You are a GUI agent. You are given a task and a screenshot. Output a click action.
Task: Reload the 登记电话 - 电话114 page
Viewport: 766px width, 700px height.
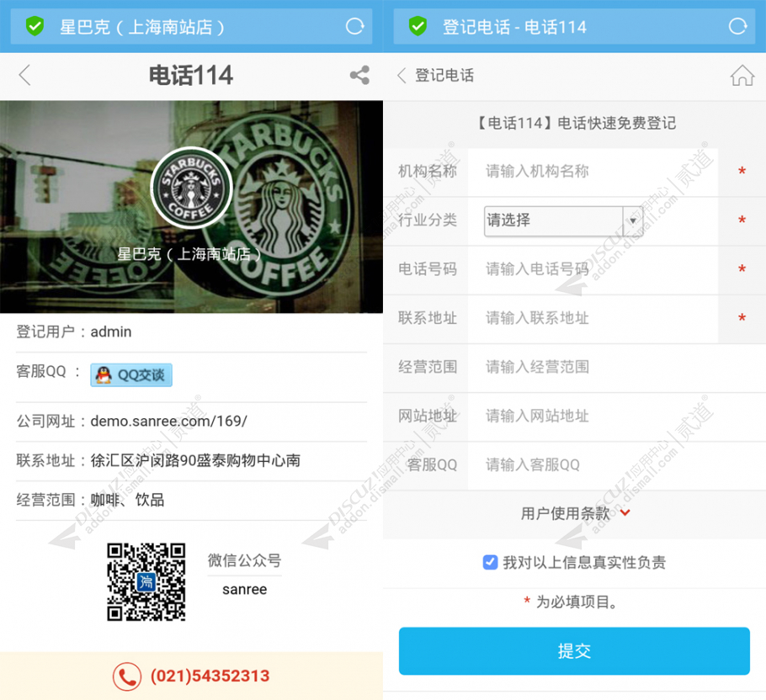pyautogui.click(x=737, y=26)
